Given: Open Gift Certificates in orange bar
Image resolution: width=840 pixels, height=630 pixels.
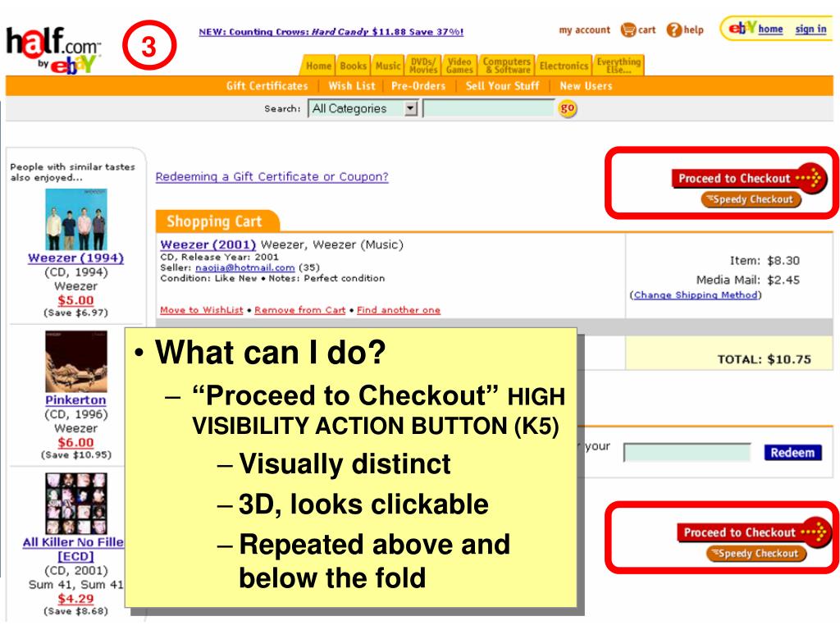Looking at the screenshot, I should (267, 85).
